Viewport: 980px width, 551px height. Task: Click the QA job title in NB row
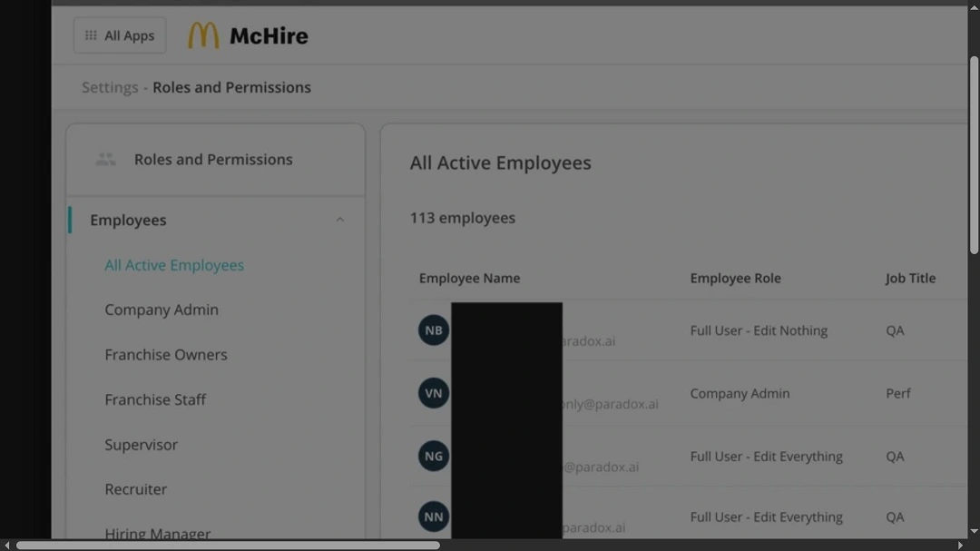pyautogui.click(x=895, y=330)
